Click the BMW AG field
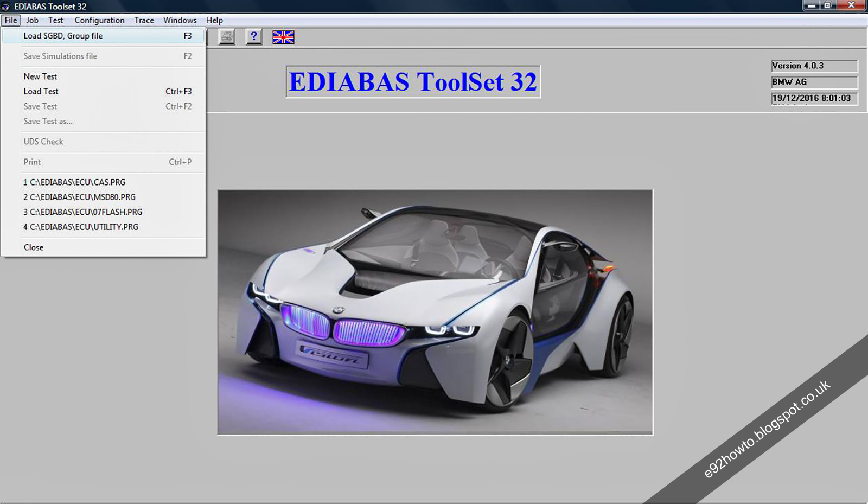The width and height of the screenshot is (868, 504). click(814, 82)
